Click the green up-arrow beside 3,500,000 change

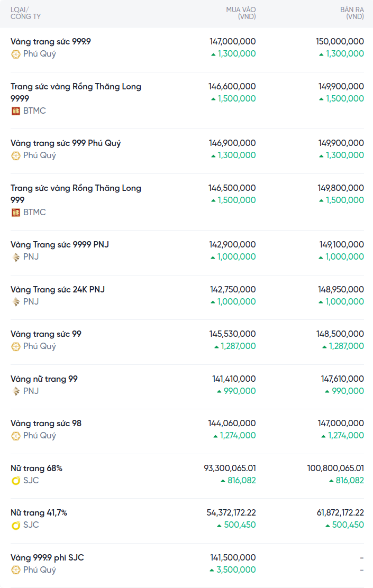tap(213, 570)
